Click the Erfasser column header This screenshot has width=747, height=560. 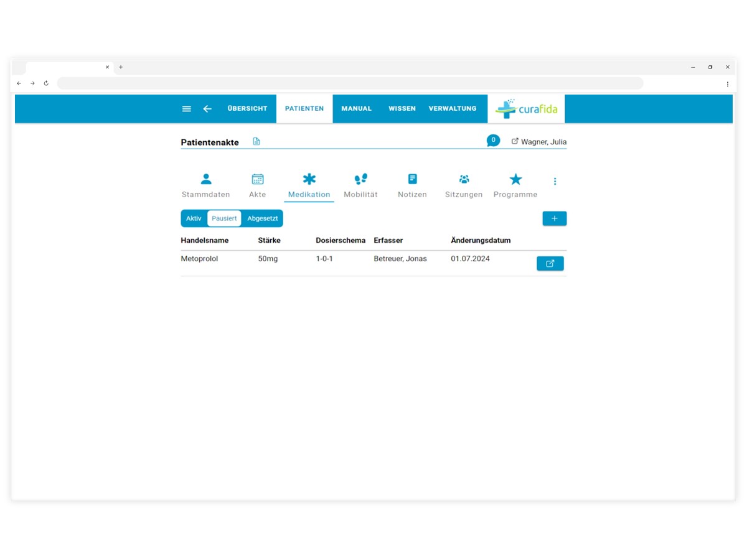[x=388, y=240]
